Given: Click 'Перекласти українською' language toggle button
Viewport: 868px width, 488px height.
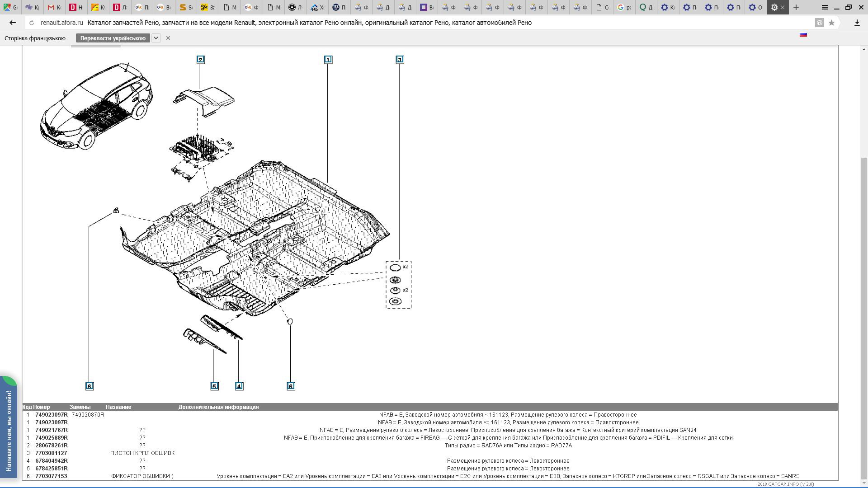Looking at the screenshot, I should click(113, 38).
